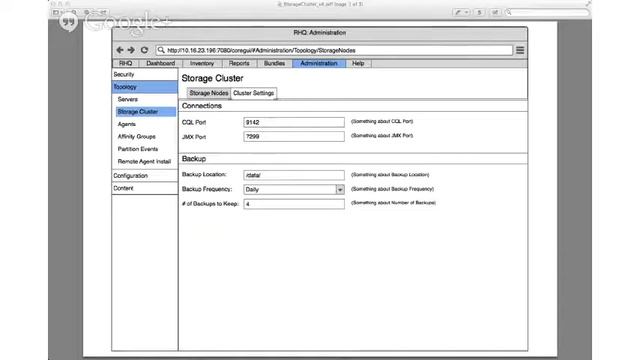Click the Backup Location input field
The height and width of the screenshot is (360, 640).
coord(294,175)
